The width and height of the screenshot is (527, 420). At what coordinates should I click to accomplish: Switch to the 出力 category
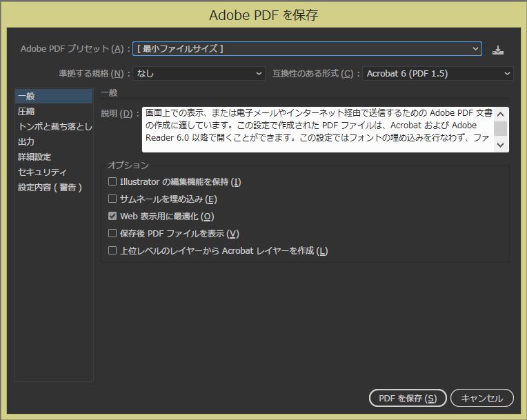pyautogui.click(x=54, y=141)
